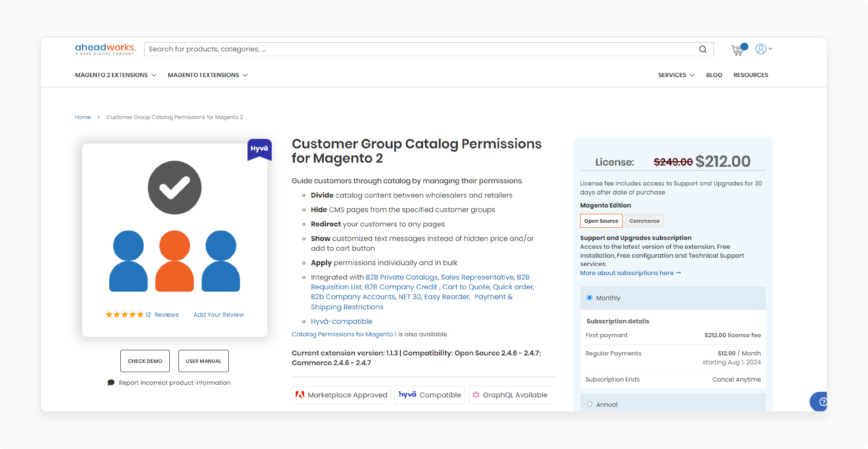Click the crossed-out $249.00 price

[x=673, y=162]
